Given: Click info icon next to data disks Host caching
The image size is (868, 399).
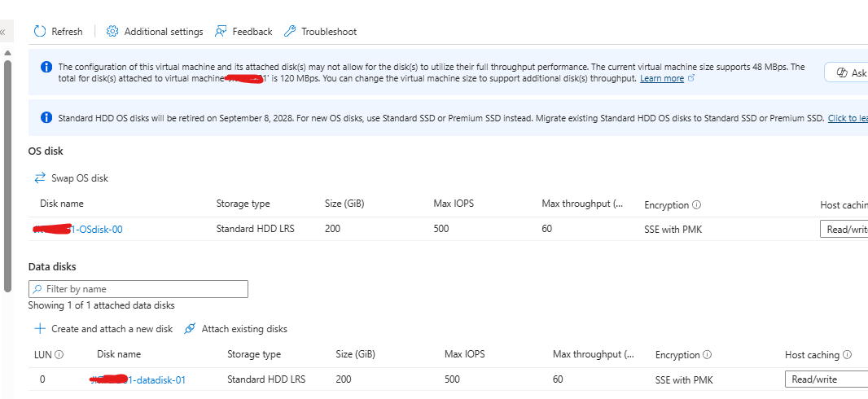Looking at the screenshot, I should point(847,355).
